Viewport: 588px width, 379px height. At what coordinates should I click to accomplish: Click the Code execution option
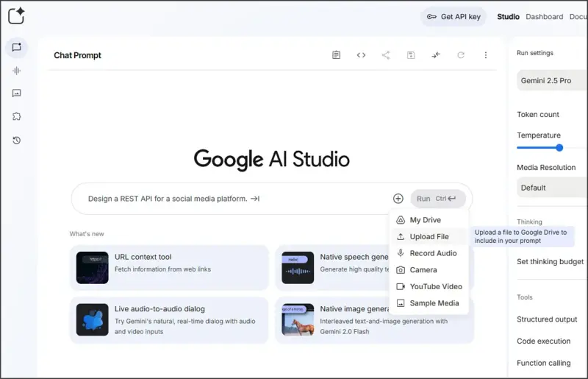pyautogui.click(x=543, y=341)
